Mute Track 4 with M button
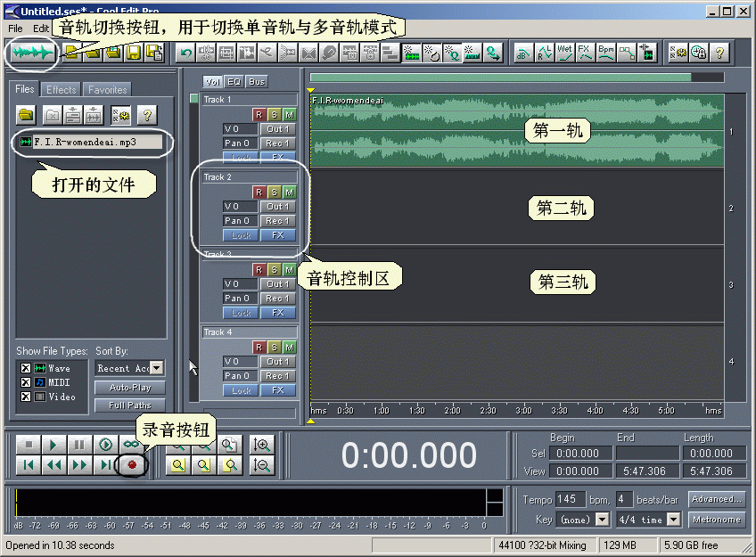Screen dimensions: 756x557 (x=289, y=348)
